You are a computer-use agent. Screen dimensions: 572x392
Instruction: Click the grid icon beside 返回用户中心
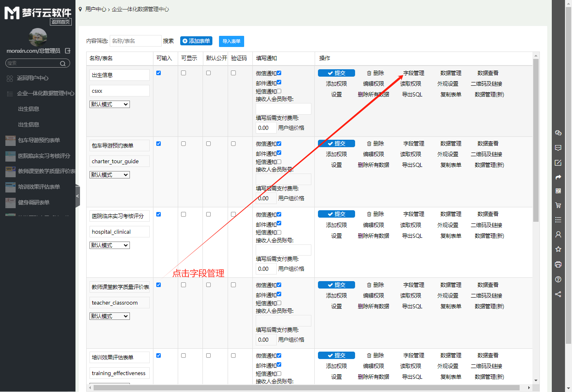click(x=10, y=78)
